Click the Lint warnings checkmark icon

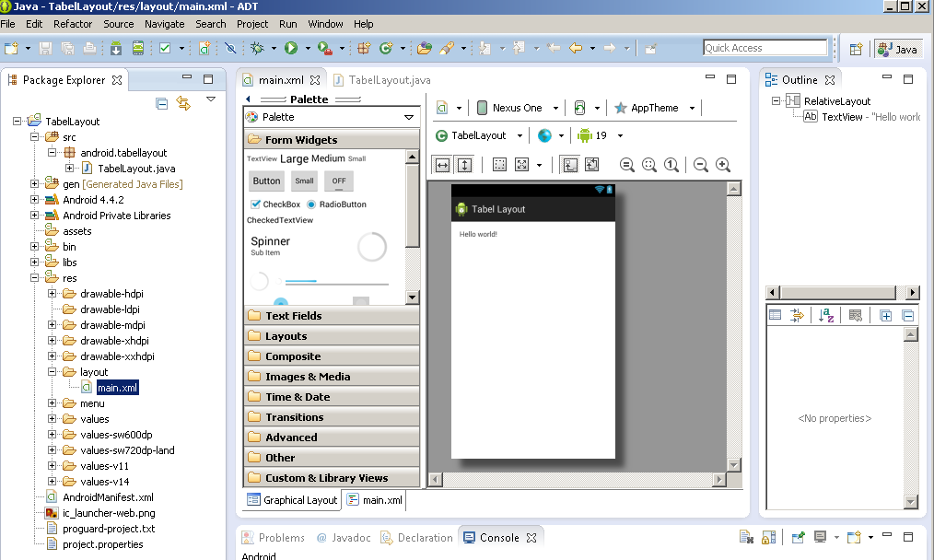(165, 48)
